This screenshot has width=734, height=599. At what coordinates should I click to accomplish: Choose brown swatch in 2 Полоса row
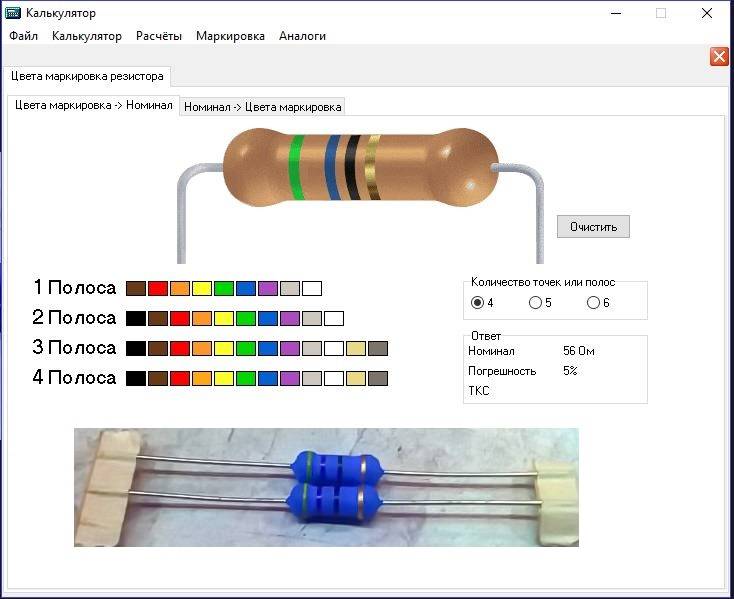[x=158, y=318]
